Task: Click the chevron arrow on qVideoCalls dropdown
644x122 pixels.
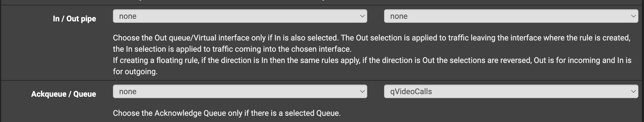Action: (x=633, y=92)
